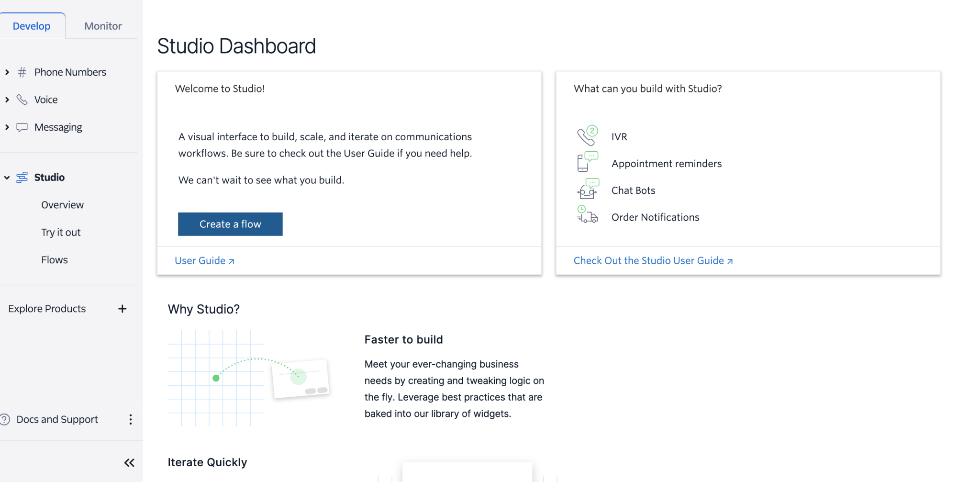Switch to the Monitor tab

coord(102,25)
